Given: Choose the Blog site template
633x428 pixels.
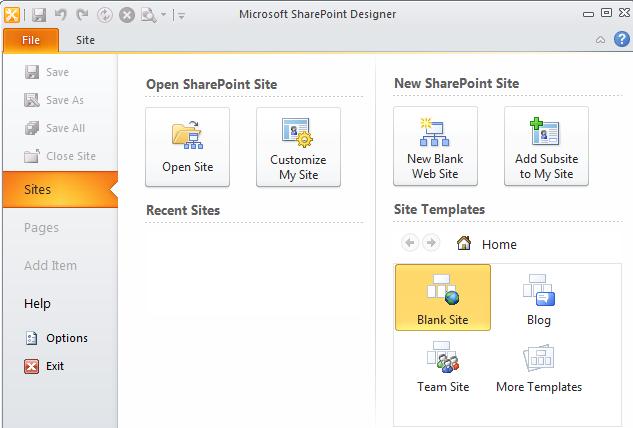Looking at the screenshot, I should (538, 297).
